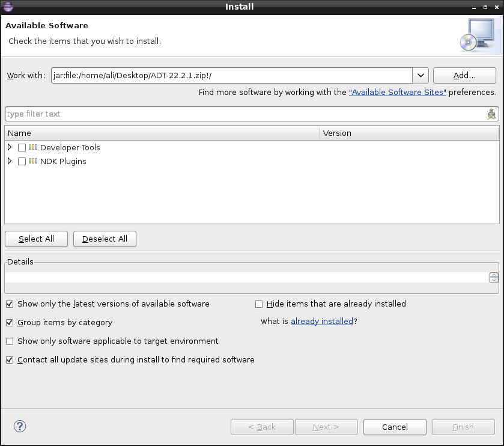
Task: Tick the NDK Plugins checkbox
Action: (x=22, y=161)
